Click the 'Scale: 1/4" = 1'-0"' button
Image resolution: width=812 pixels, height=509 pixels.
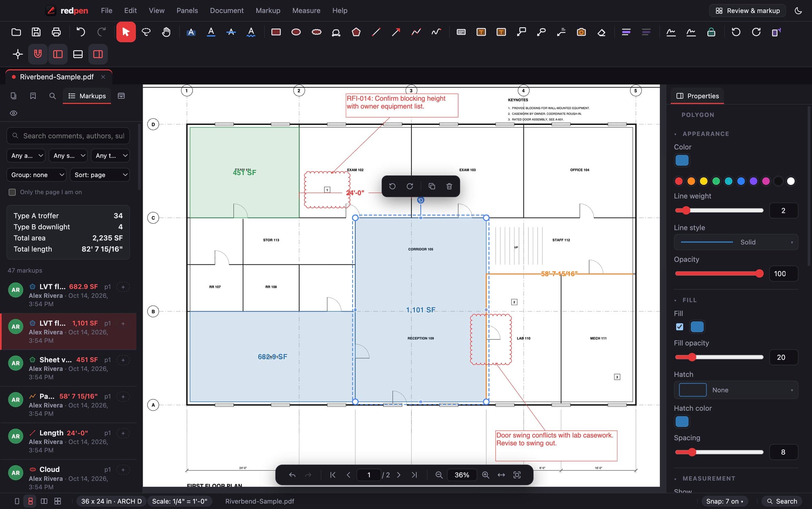pos(179,501)
